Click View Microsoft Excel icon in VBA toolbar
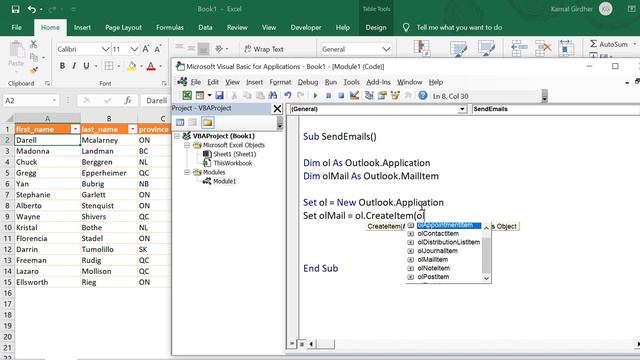Viewport: 640px width, 360px height. (x=187, y=96)
